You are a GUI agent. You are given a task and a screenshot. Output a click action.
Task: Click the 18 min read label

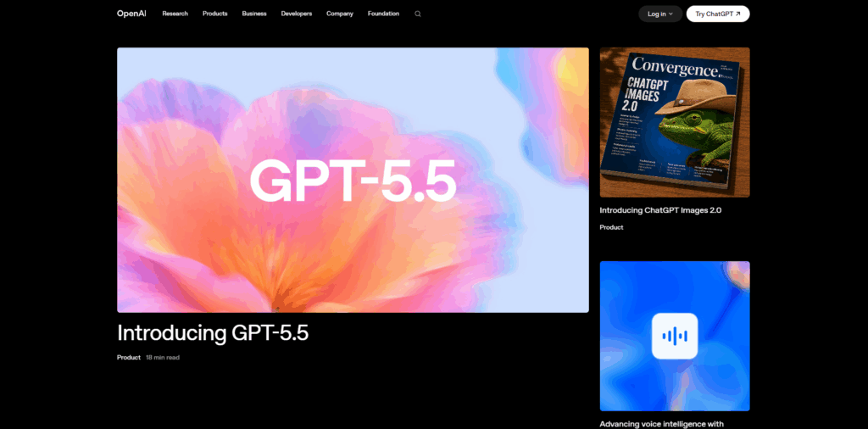tap(163, 358)
